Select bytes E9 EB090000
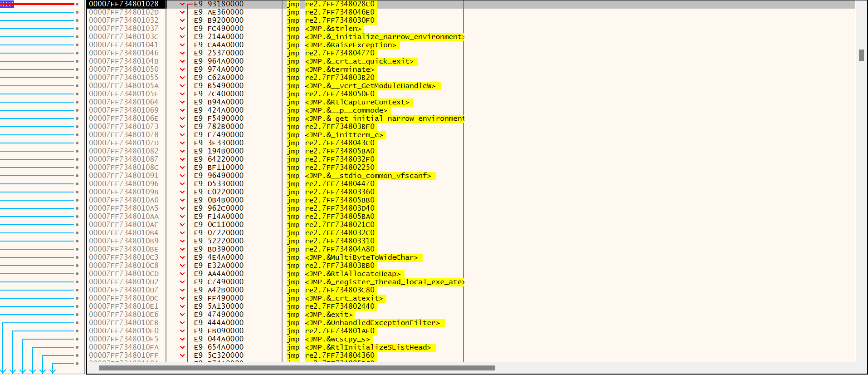868x375 pixels. [219, 331]
